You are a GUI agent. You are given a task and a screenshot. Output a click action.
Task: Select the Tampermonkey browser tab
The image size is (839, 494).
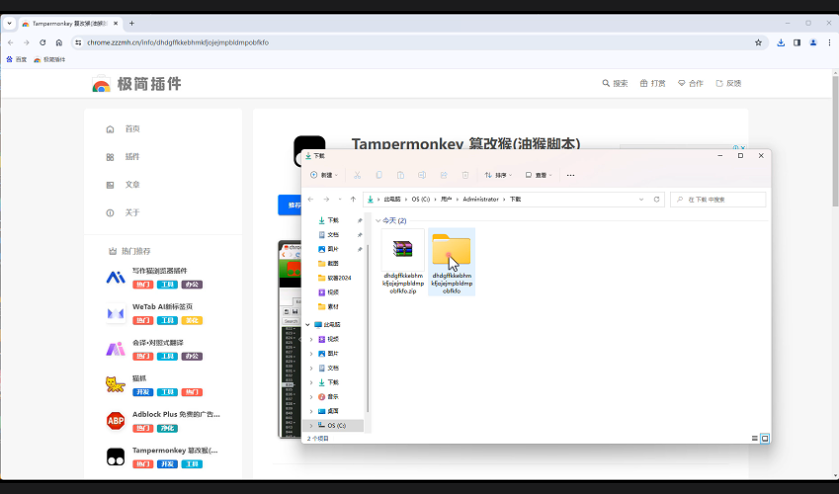tap(70, 24)
